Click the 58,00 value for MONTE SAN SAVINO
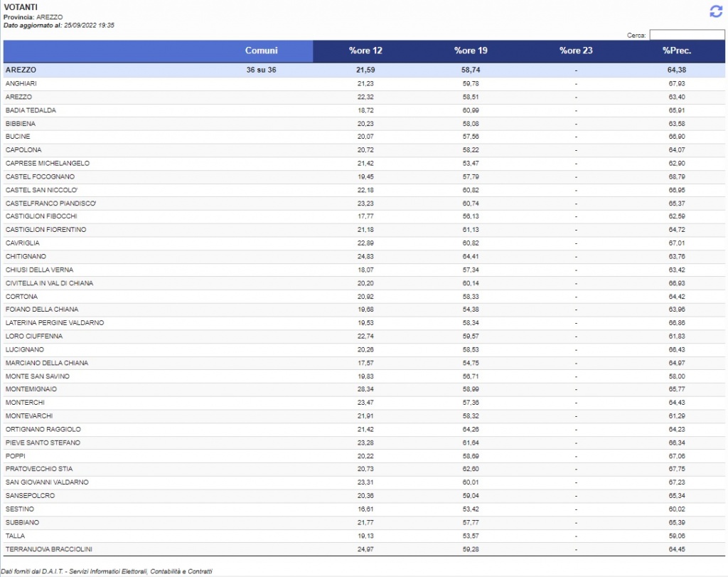Screen dimensions: 728x577 tap(677, 376)
